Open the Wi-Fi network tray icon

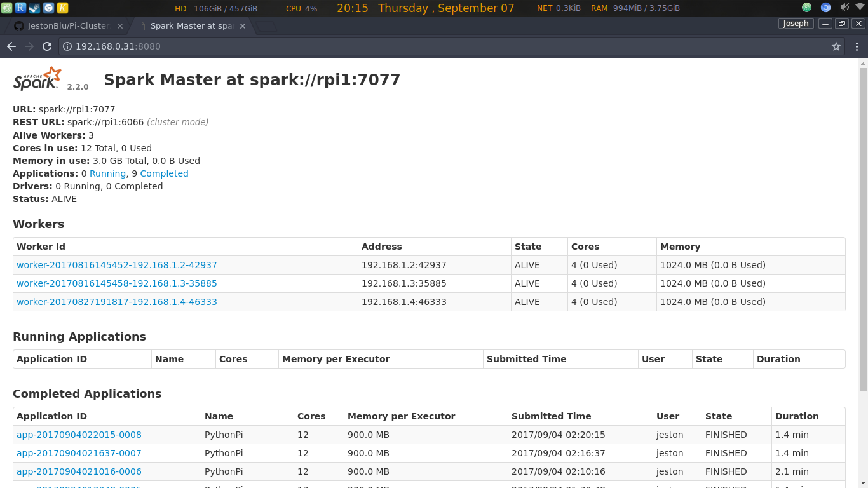[x=860, y=8]
